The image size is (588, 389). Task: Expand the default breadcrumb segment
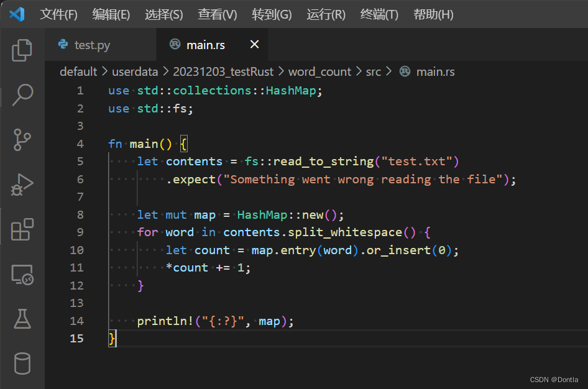[x=78, y=71]
